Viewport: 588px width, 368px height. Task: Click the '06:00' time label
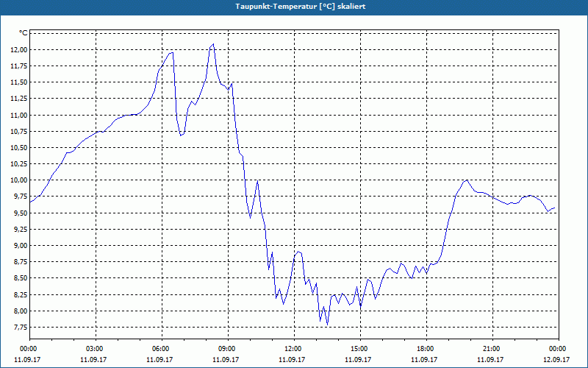pos(162,349)
